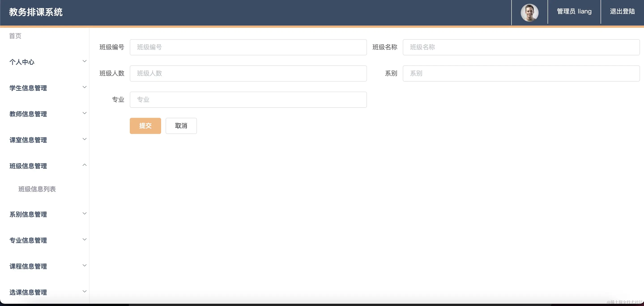The width and height of the screenshot is (644, 306).
Task: Click into the 系别 field
Action: click(521, 73)
